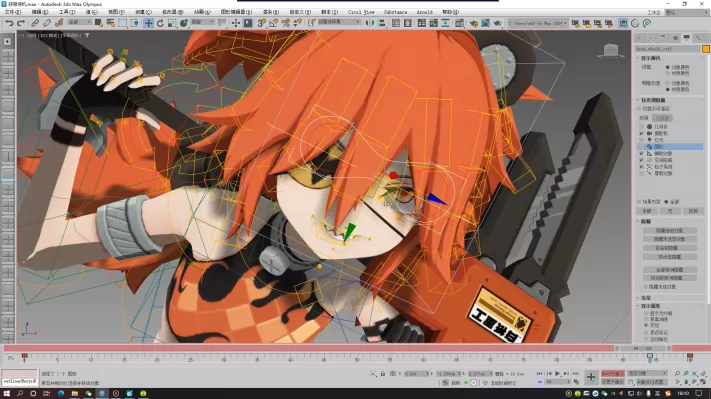Choose the Select Object arrow tool

98,23
